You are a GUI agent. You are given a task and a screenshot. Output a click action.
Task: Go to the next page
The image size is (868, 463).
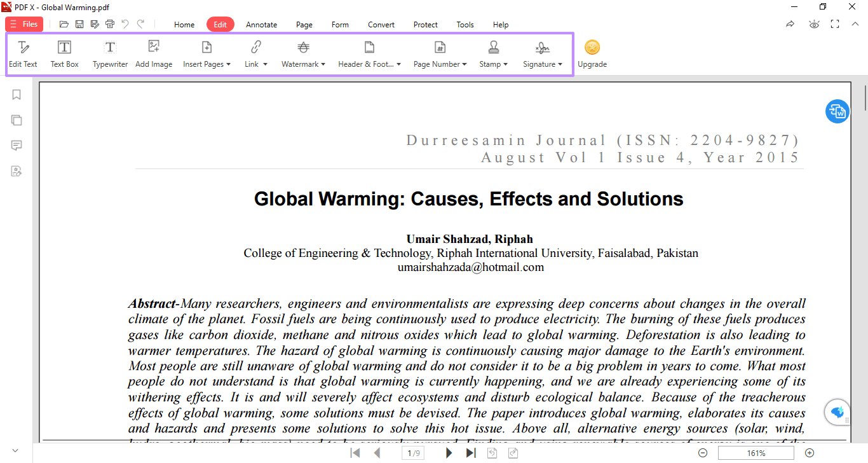click(x=449, y=452)
